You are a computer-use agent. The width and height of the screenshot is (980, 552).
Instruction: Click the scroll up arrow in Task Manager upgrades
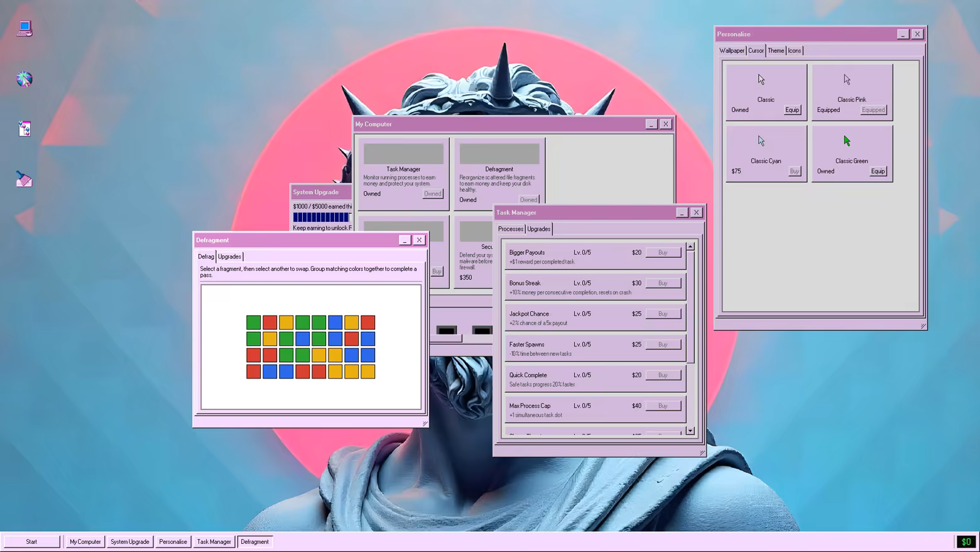coord(690,246)
